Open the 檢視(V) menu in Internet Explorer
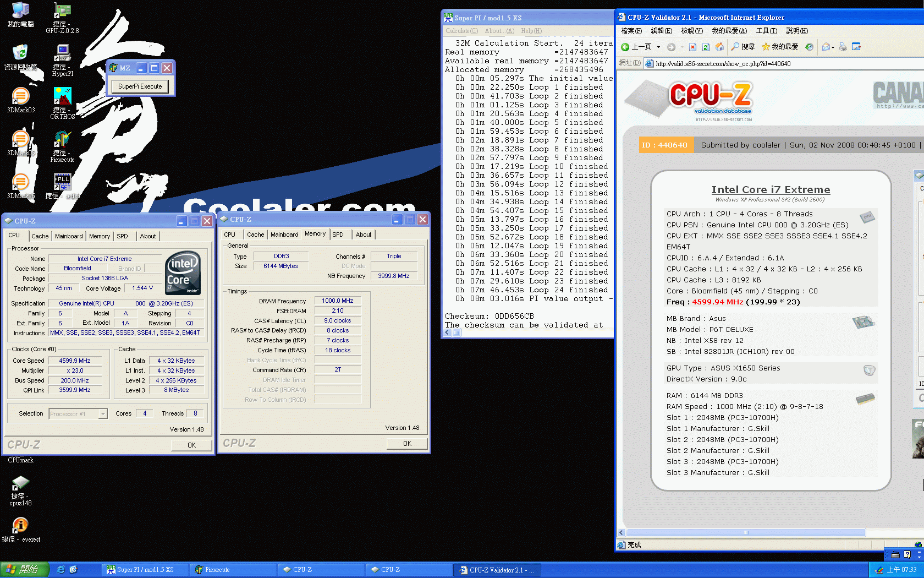 pos(692,31)
